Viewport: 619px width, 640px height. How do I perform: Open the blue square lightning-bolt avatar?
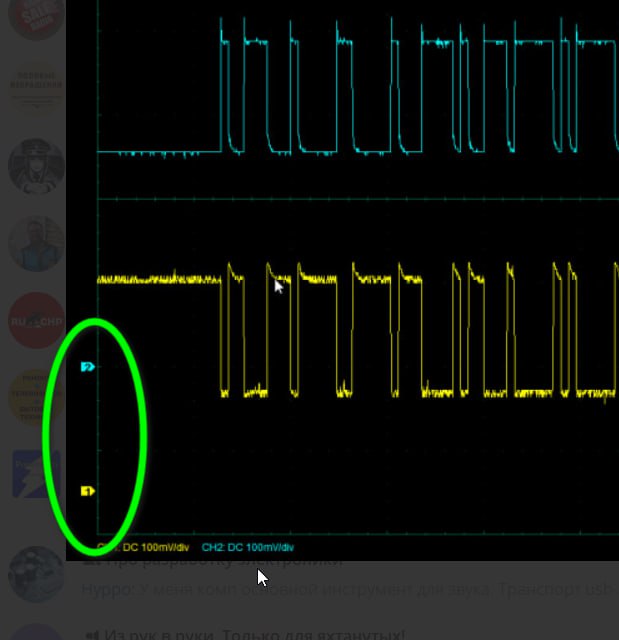[36, 474]
